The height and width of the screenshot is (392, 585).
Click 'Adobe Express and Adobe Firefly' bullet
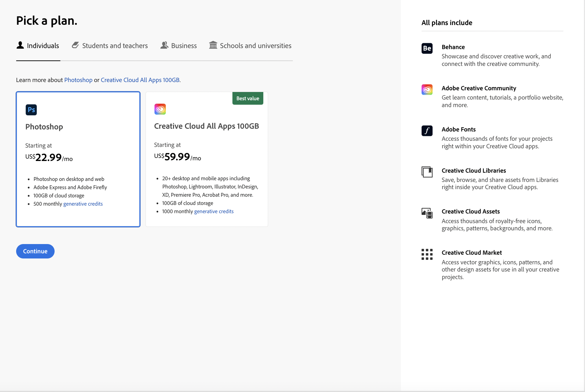(x=70, y=187)
